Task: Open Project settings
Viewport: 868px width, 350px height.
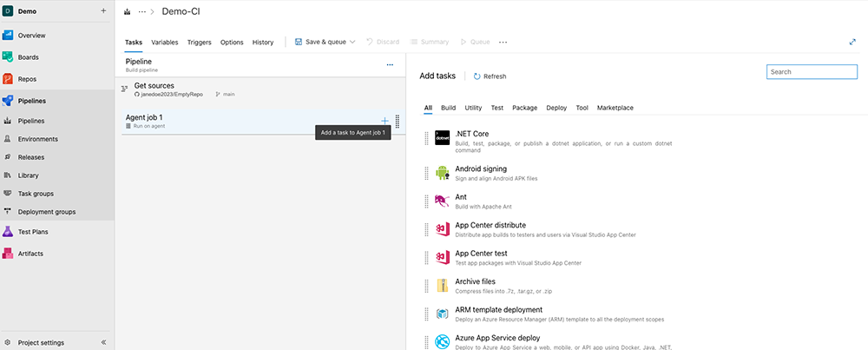Action: coord(40,342)
